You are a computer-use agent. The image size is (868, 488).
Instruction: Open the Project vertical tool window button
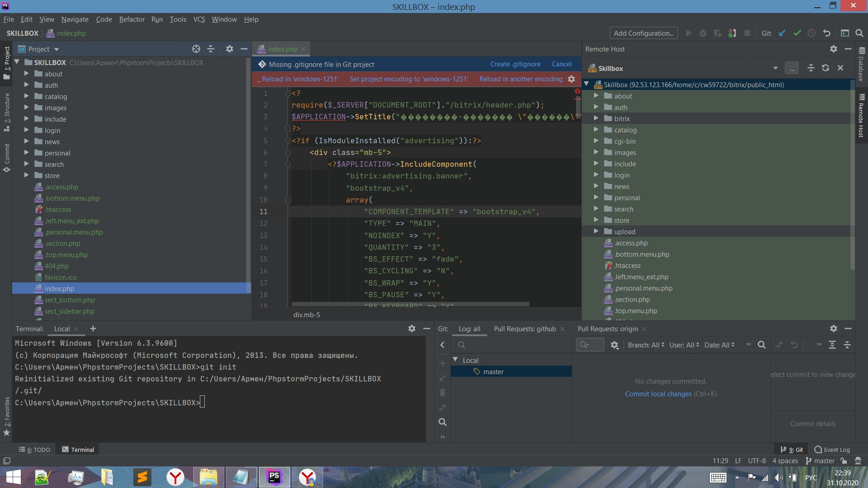6,63
